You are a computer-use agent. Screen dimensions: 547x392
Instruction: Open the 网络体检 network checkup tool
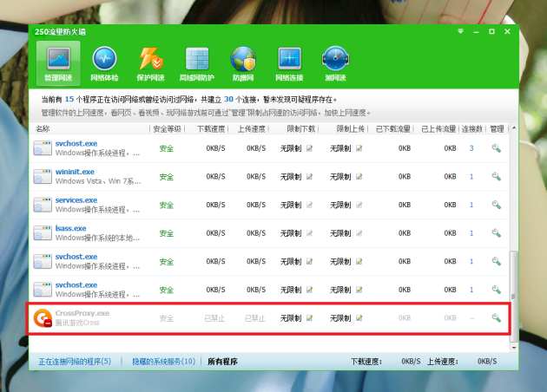pos(104,63)
